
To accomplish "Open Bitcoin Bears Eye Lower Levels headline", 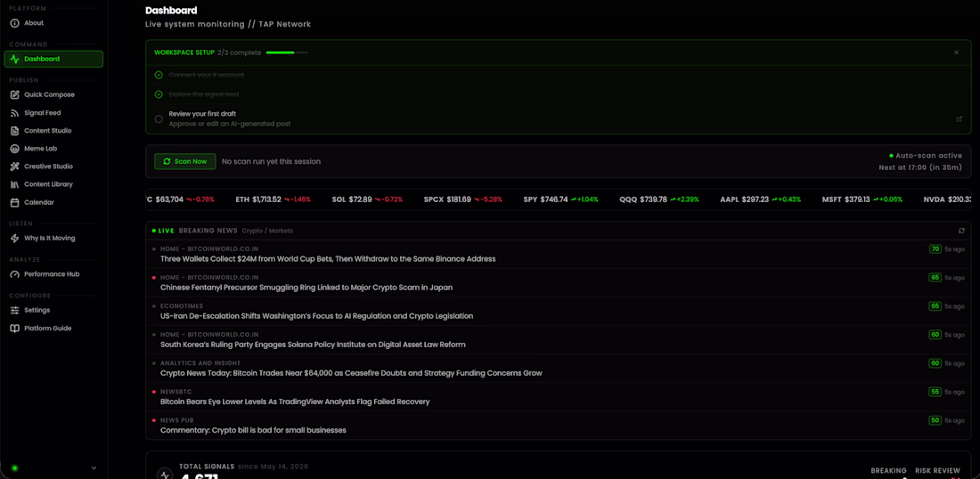I will pos(295,402).
